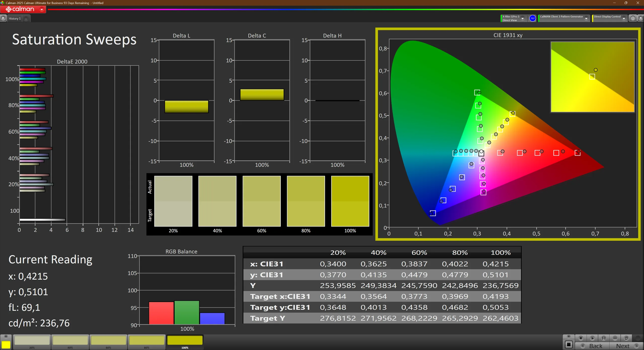The width and height of the screenshot is (644, 350).
Task: Expand Direct Display Control dropdown
Action: pos(624,19)
